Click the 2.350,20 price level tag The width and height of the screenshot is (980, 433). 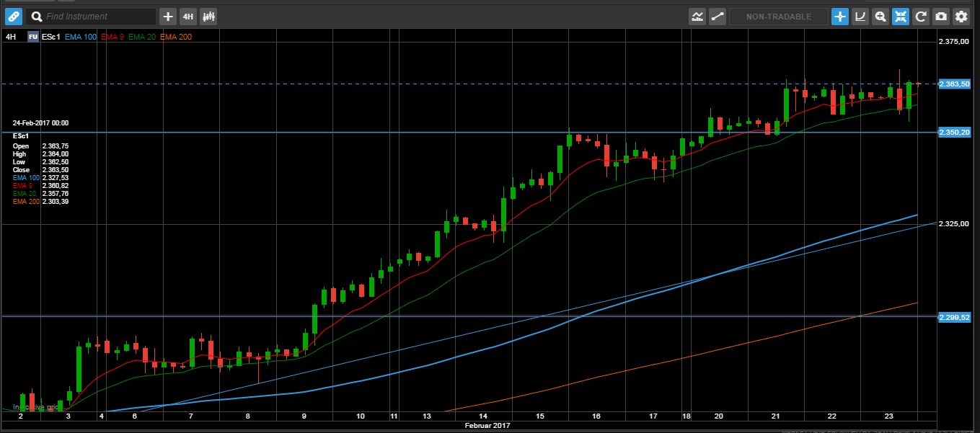(x=954, y=133)
